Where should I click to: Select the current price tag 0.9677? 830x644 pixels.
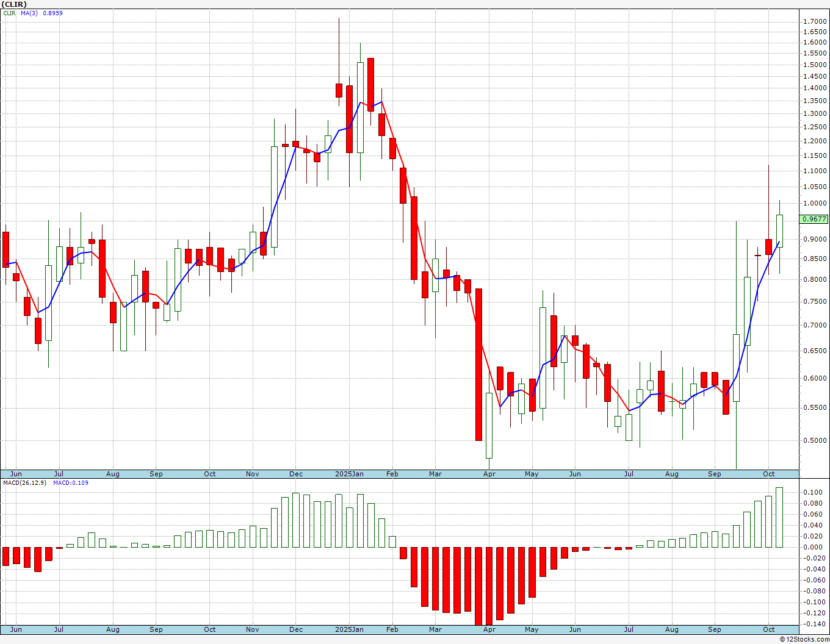tap(815, 219)
